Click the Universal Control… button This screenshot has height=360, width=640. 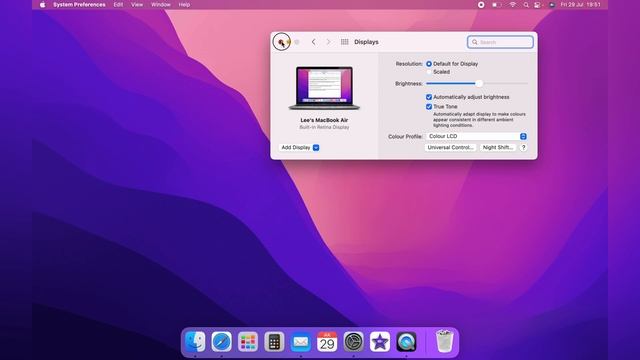click(451, 147)
